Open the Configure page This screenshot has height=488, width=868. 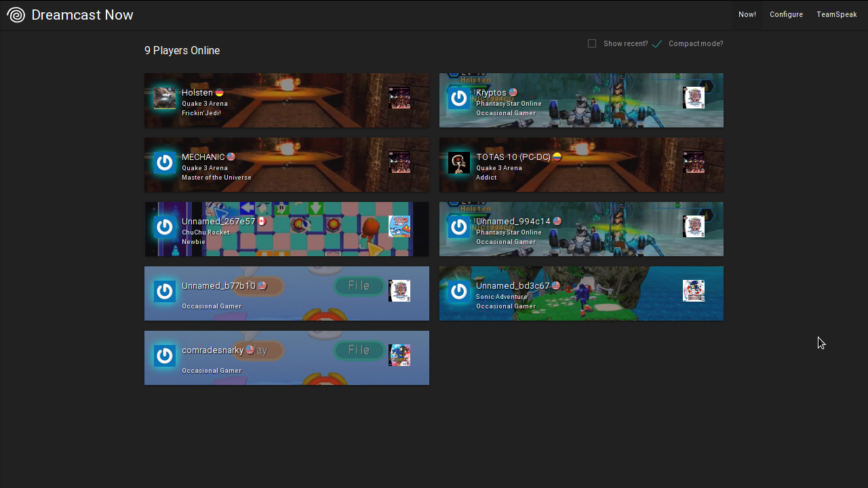click(x=786, y=15)
